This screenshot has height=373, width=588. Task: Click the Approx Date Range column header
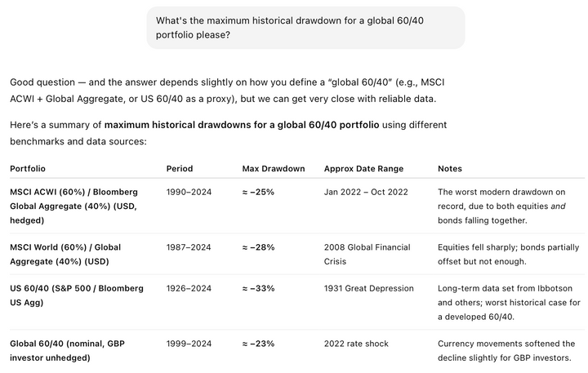point(363,168)
